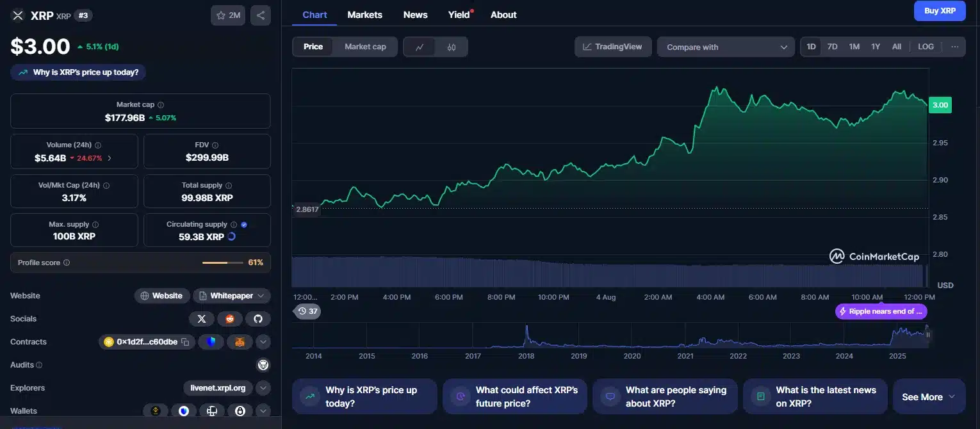Click the Profile score progress bar
980x429 pixels.
pos(222,263)
